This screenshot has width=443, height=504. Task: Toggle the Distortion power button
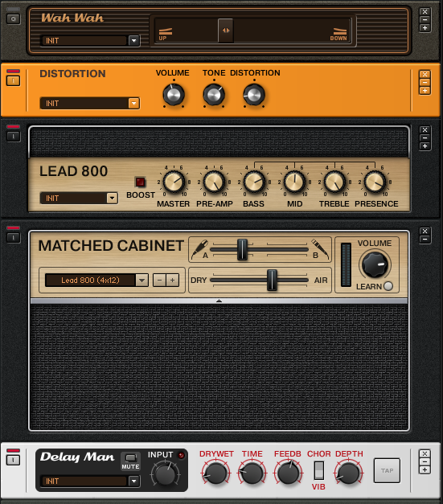[x=13, y=80]
